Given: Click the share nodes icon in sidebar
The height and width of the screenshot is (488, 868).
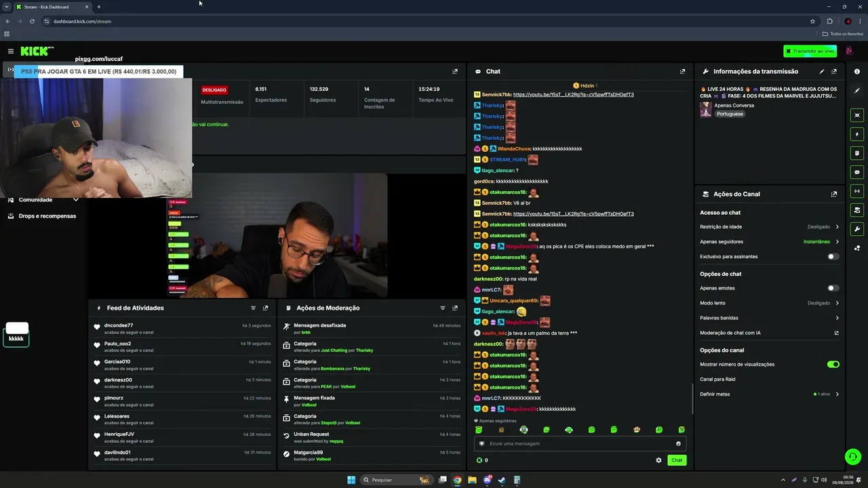Looking at the screenshot, I should [x=857, y=248].
